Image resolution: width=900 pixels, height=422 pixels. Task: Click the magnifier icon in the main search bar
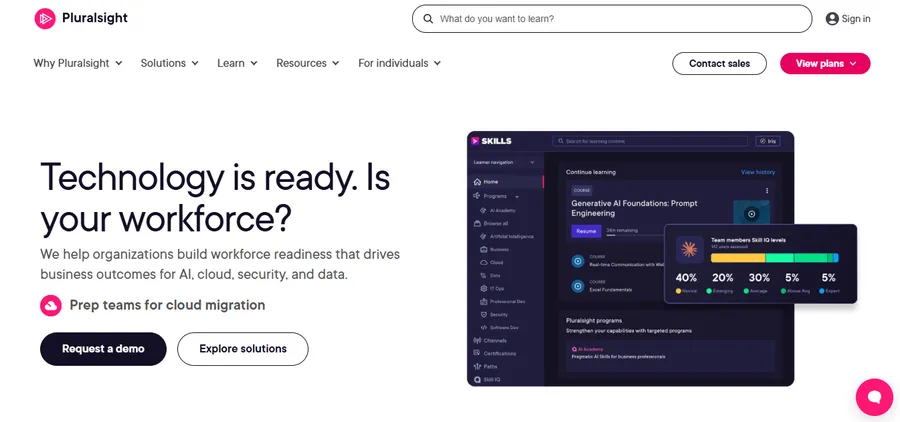coord(428,19)
